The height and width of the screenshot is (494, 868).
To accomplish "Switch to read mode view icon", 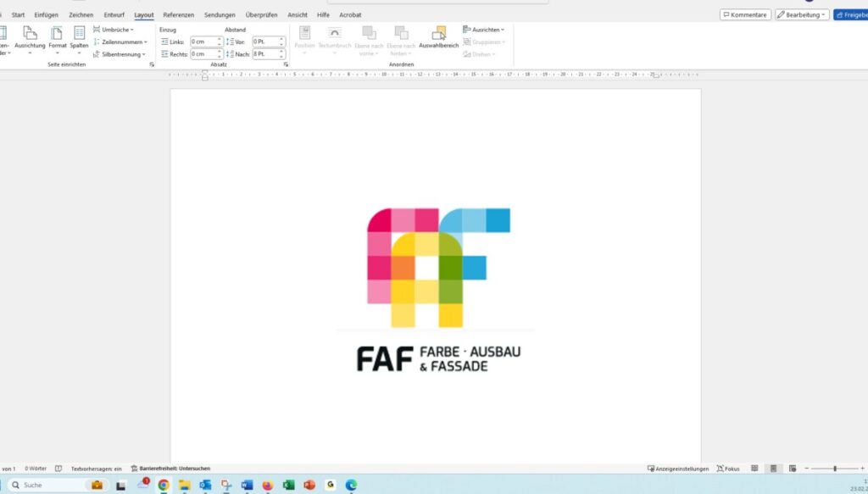I will point(754,469).
